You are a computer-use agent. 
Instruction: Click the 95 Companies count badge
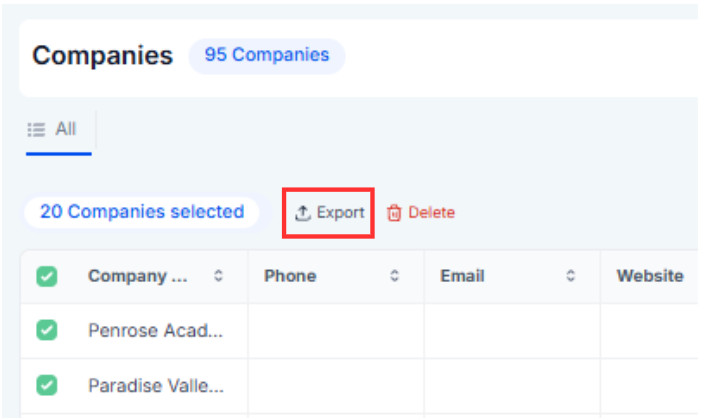267,56
